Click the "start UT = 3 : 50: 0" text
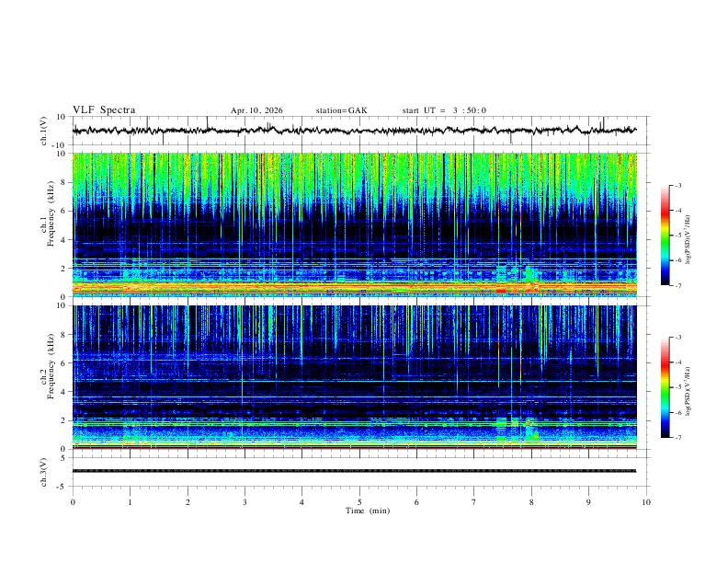The height and width of the screenshot is (563, 728). tap(444, 110)
